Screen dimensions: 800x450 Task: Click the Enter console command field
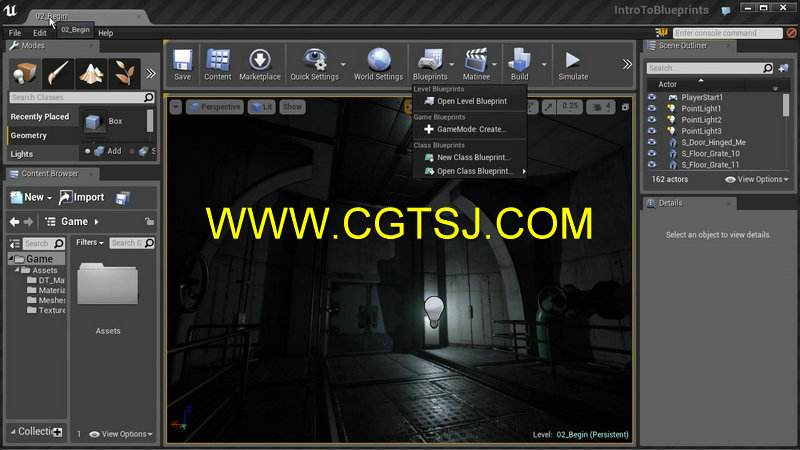pyautogui.click(x=728, y=33)
